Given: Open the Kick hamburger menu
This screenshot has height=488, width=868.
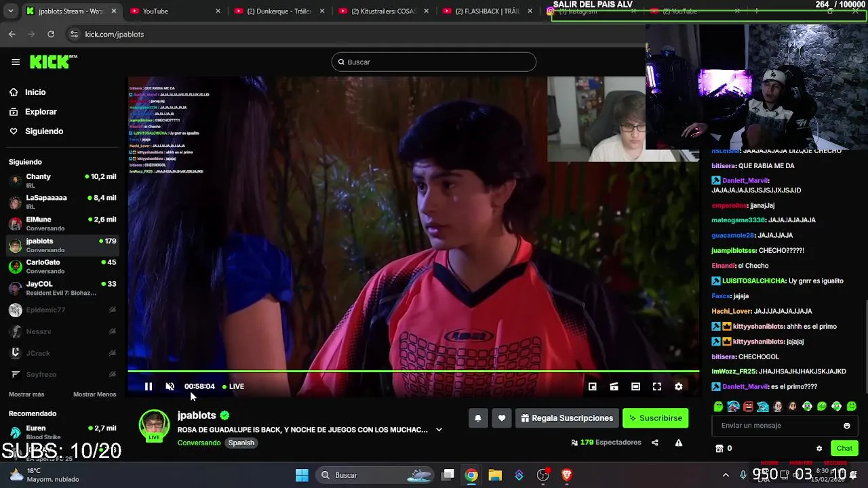Looking at the screenshot, I should 16,62.
